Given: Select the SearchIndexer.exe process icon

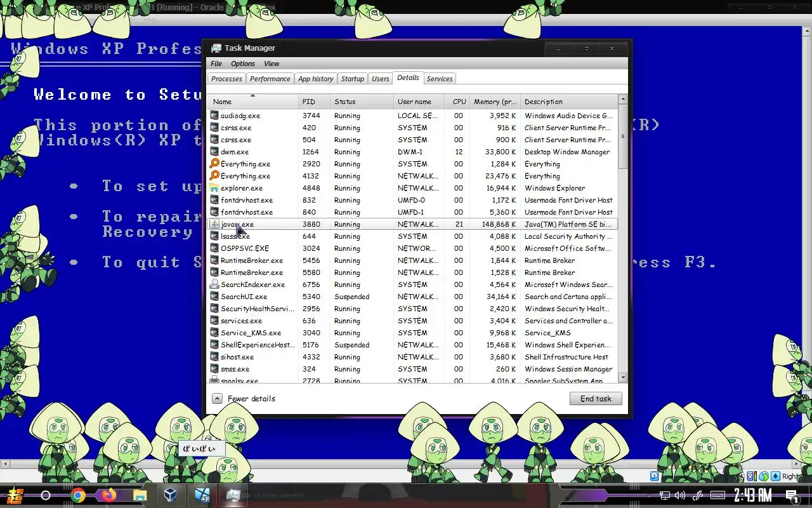Looking at the screenshot, I should [214, 284].
